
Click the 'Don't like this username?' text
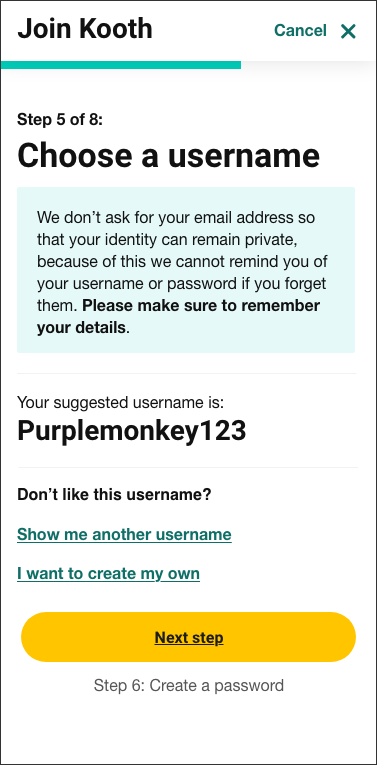point(114,495)
